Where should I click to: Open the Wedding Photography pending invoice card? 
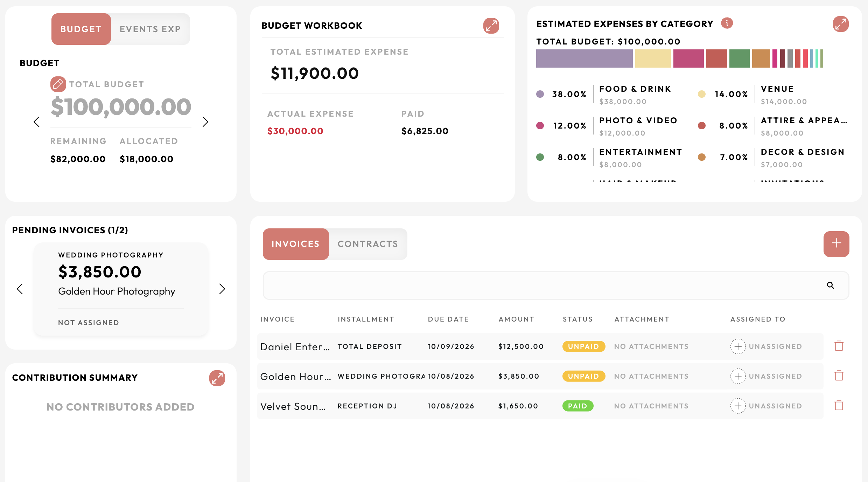click(x=121, y=289)
